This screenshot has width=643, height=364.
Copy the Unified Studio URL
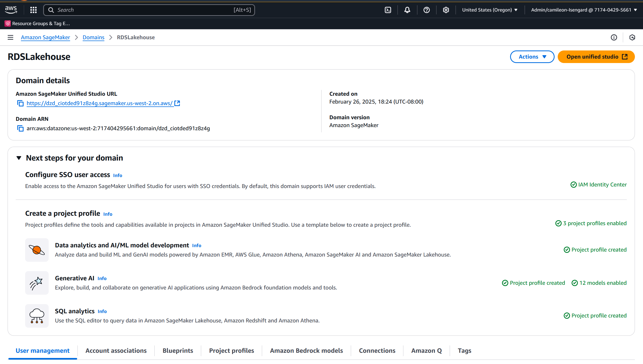20,103
